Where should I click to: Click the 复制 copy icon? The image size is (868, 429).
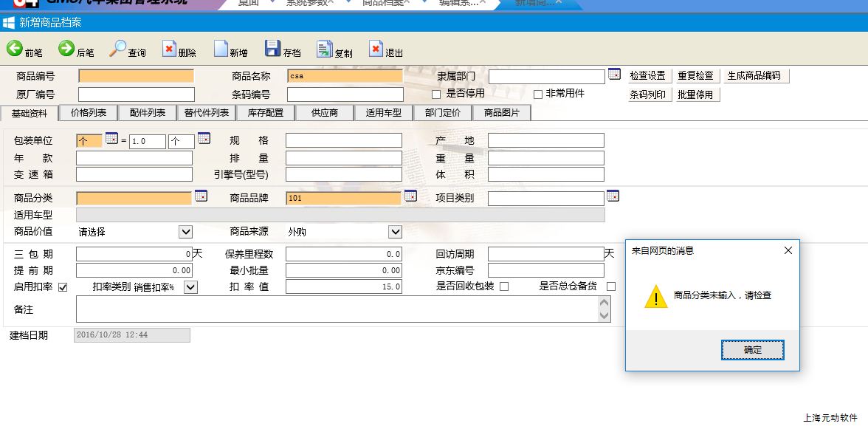(x=325, y=49)
